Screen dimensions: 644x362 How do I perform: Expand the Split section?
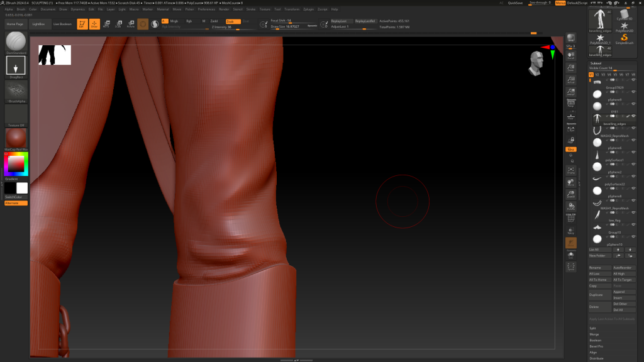[593, 328]
